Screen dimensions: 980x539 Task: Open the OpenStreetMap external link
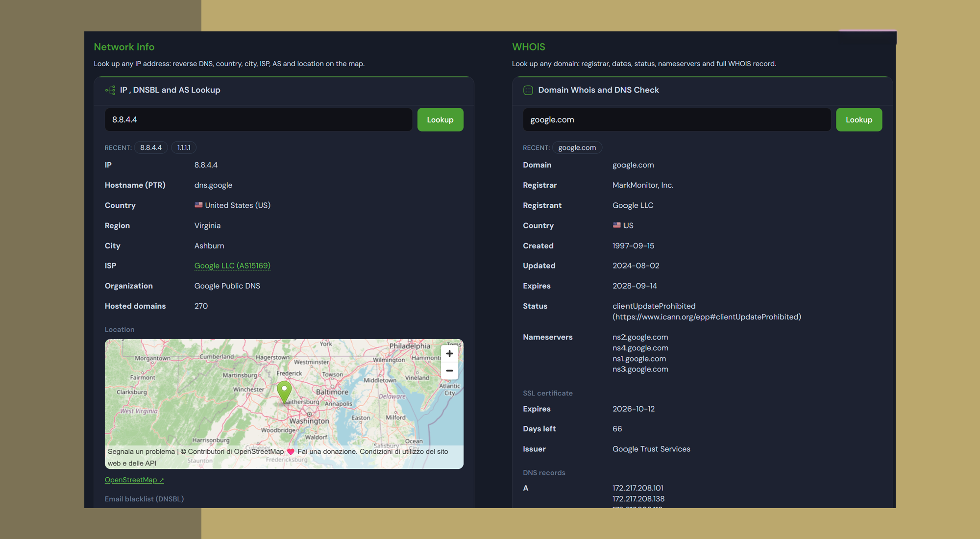click(x=134, y=480)
